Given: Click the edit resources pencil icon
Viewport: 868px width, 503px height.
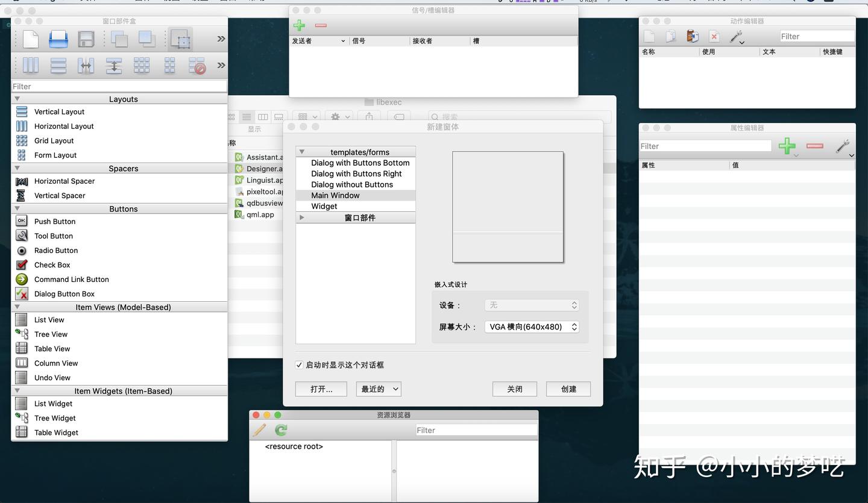Looking at the screenshot, I should tap(260, 430).
